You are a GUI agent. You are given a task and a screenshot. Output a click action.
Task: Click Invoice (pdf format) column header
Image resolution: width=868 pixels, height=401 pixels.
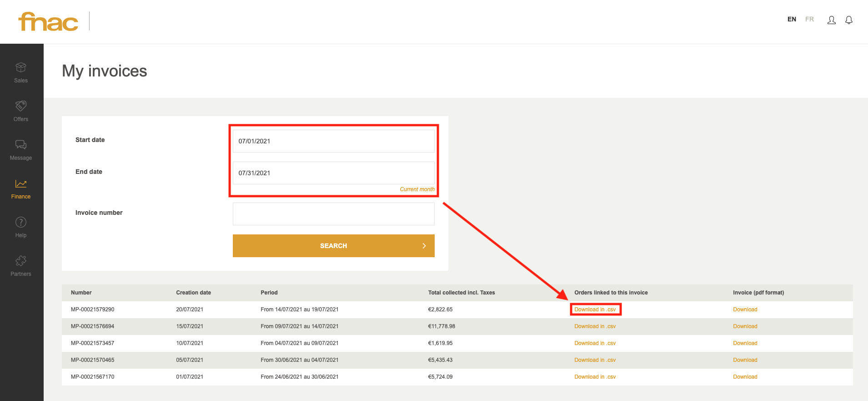click(758, 293)
